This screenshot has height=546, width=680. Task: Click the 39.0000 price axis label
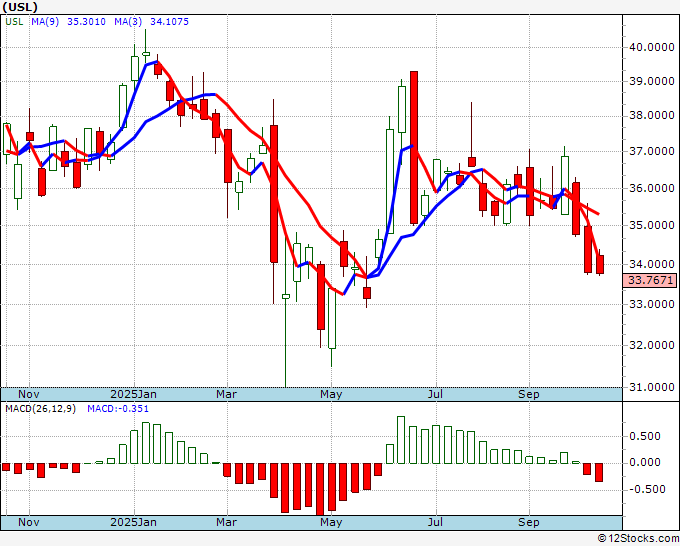(652, 81)
